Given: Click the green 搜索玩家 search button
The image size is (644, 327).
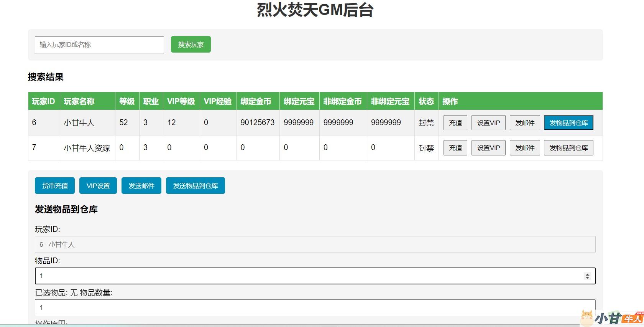Looking at the screenshot, I should click(x=191, y=45).
